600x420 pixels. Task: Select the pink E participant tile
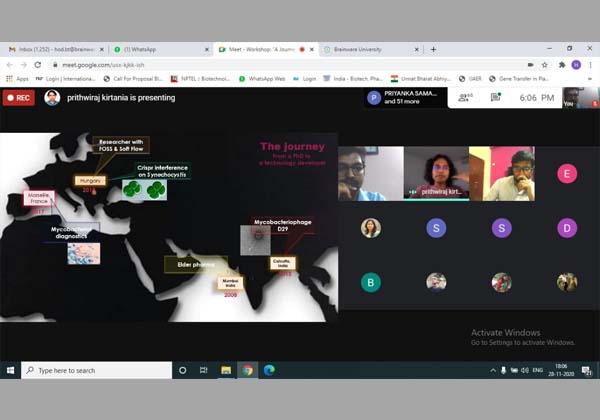(x=567, y=173)
